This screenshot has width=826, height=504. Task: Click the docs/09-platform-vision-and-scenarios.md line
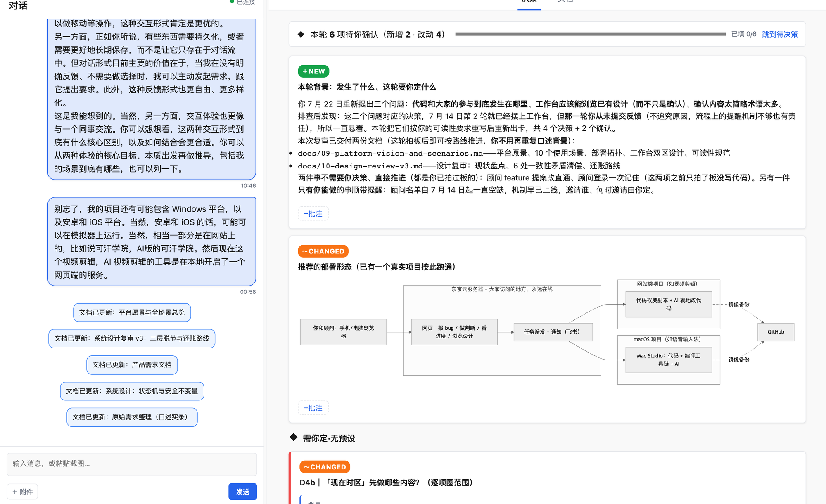coord(514,153)
